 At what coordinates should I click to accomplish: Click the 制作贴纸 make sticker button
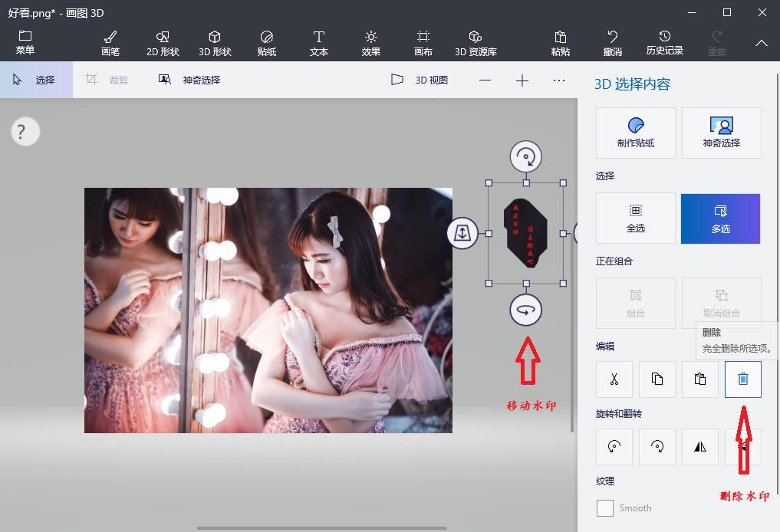635,132
